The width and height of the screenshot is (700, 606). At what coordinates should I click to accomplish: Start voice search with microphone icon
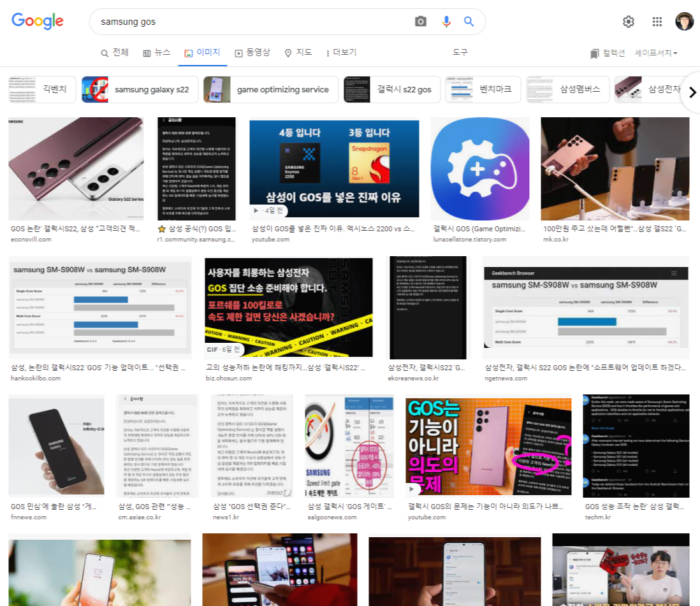tap(446, 22)
